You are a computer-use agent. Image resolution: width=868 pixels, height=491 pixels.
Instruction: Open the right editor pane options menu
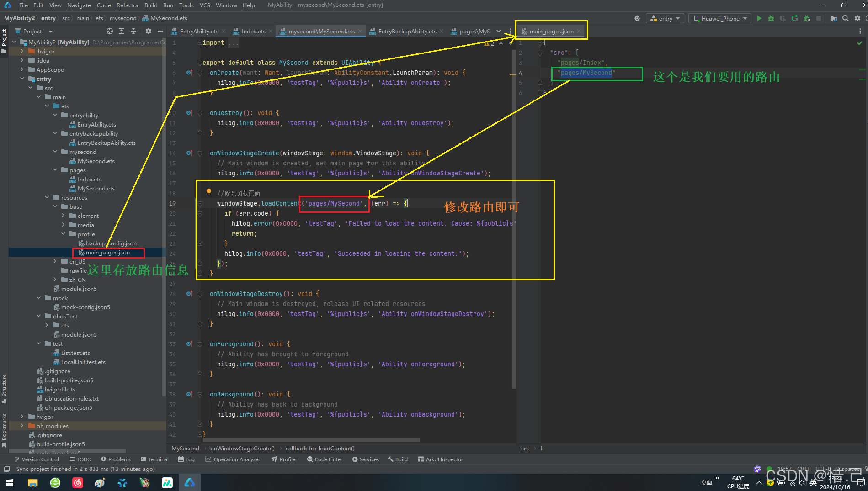pyautogui.click(x=860, y=31)
